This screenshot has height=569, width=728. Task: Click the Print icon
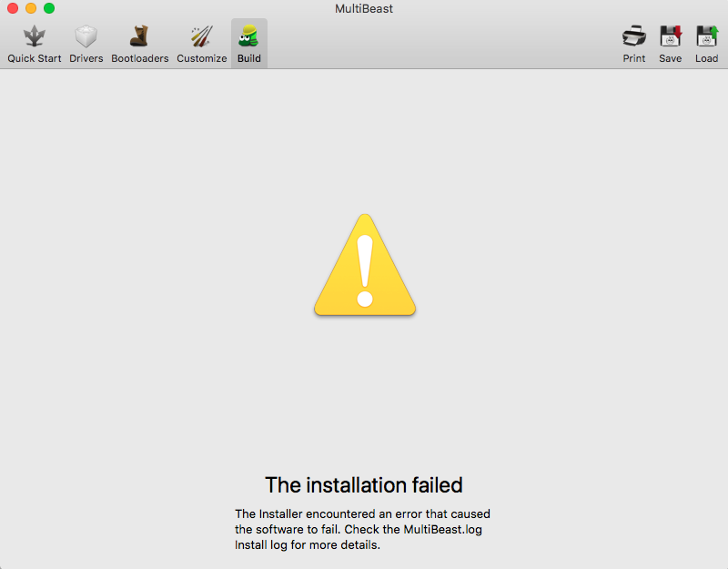coord(633,44)
